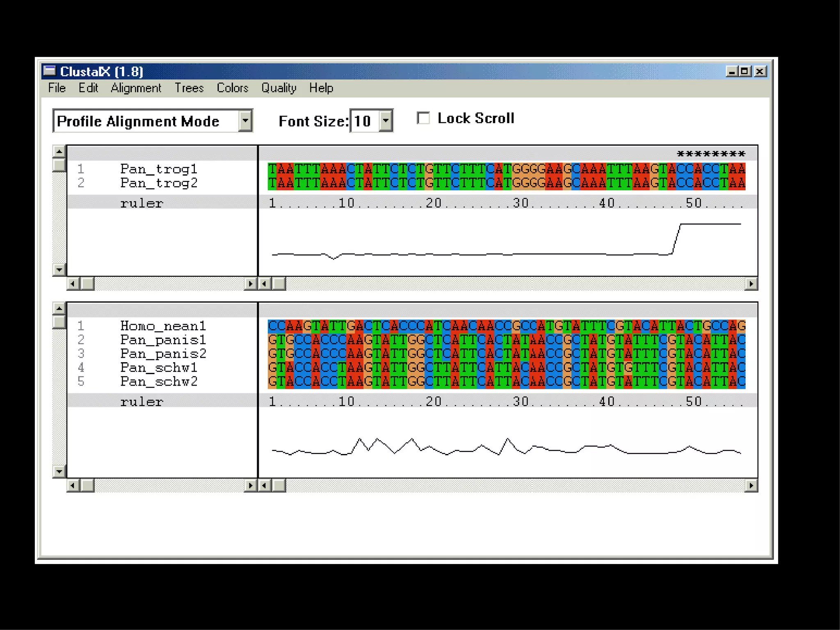Open the Alignment menu

pyautogui.click(x=136, y=88)
